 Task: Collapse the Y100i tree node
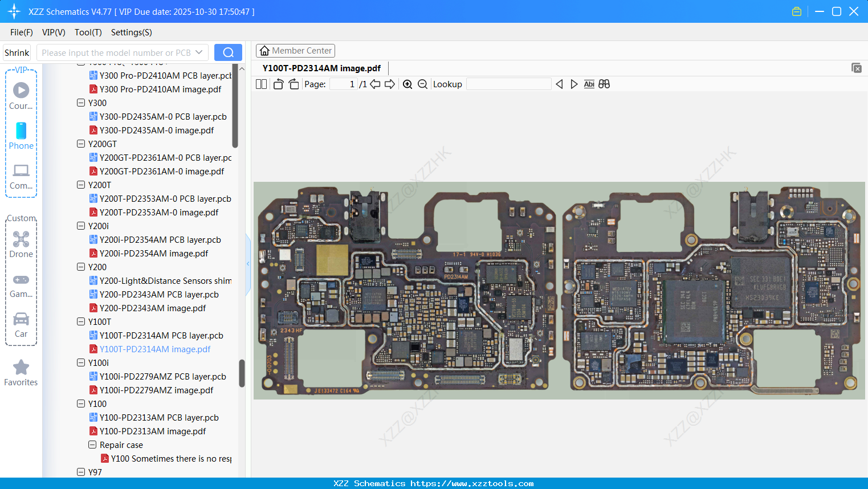coord(81,363)
